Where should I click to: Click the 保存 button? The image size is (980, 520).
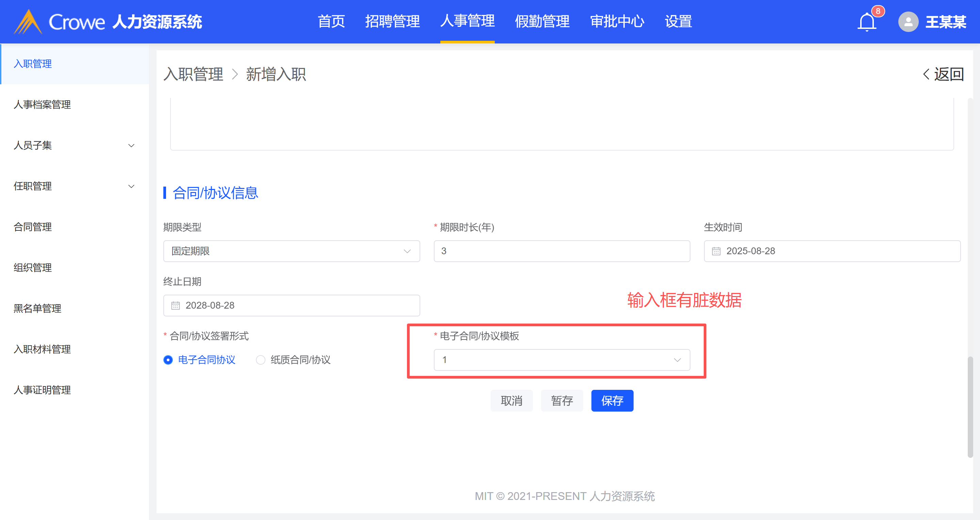(x=612, y=401)
